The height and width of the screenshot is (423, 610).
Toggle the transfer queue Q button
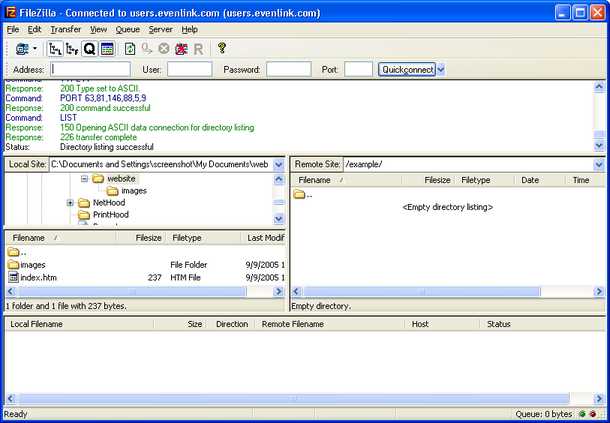[x=89, y=49]
